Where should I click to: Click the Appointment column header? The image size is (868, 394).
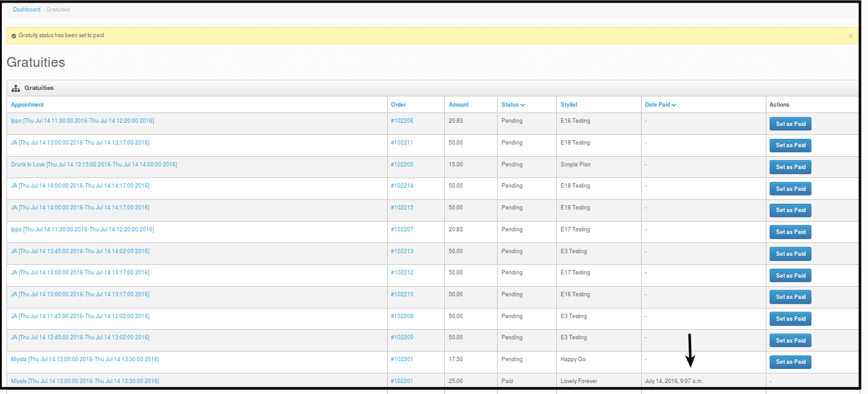(x=28, y=105)
